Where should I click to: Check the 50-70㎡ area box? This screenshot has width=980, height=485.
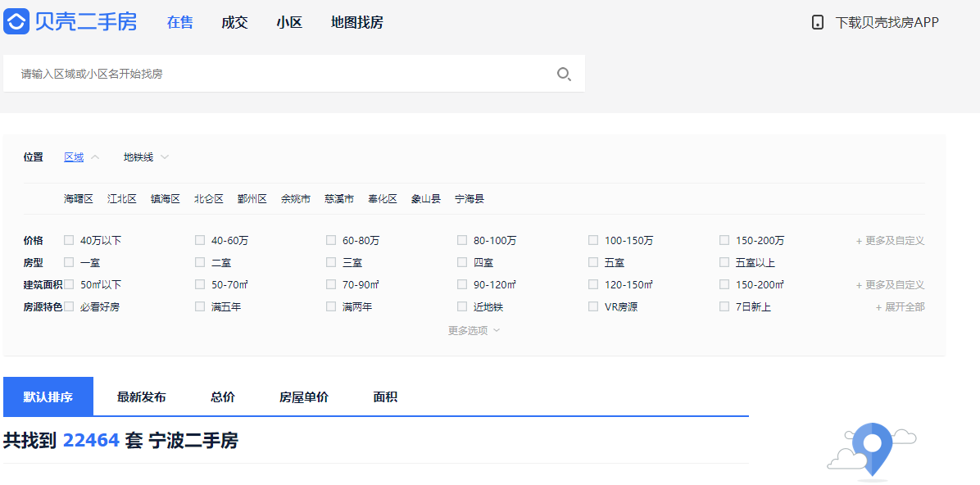(x=200, y=284)
